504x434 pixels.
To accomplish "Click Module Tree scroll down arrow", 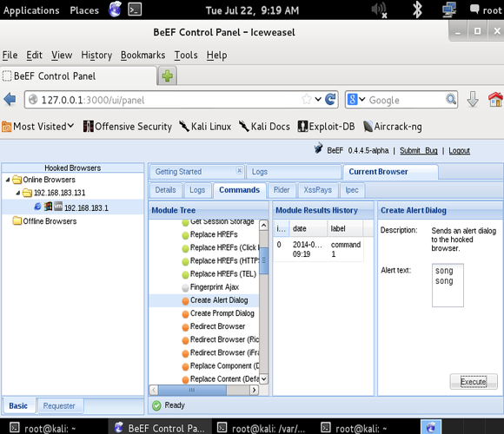I will (263, 378).
